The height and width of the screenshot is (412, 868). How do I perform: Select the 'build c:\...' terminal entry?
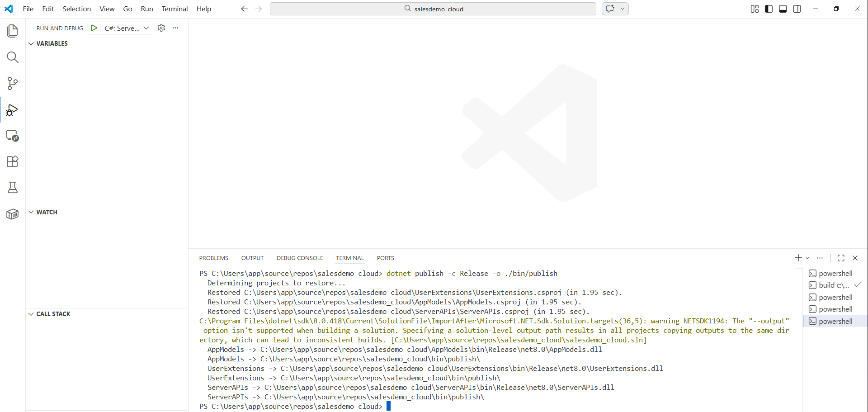pyautogui.click(x=834, y=285)
